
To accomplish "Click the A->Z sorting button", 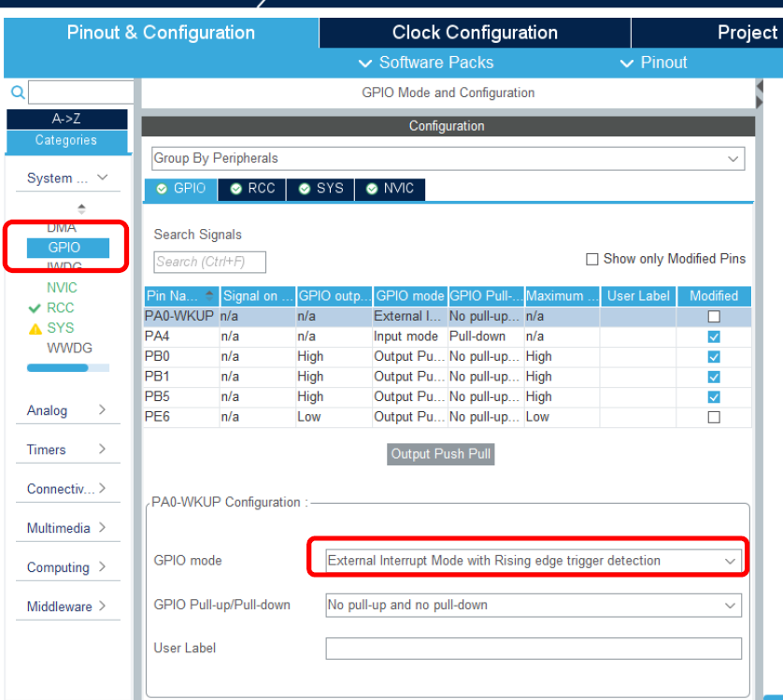I will coord(66,119).
